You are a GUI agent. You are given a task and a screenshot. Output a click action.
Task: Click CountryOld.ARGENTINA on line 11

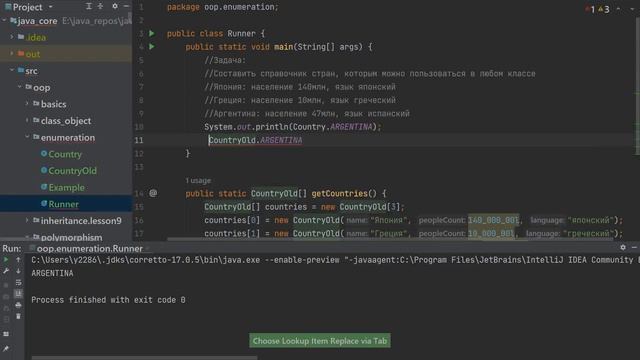(x=256, y=140)
